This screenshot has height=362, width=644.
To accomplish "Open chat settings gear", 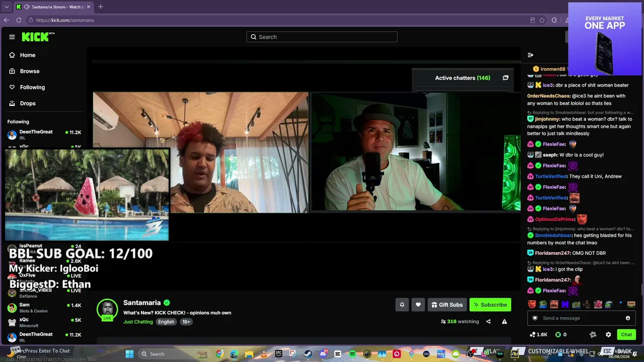I will click(608, 334).
